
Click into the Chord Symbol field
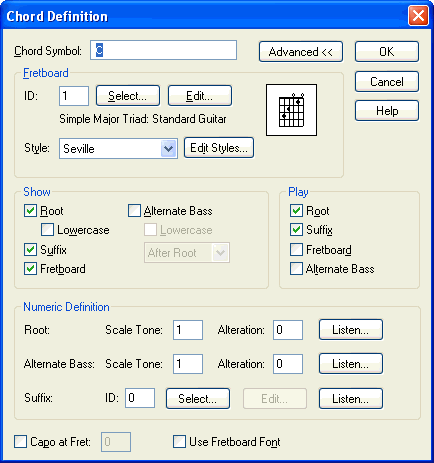pyautogui.click(x=163, y=50)
